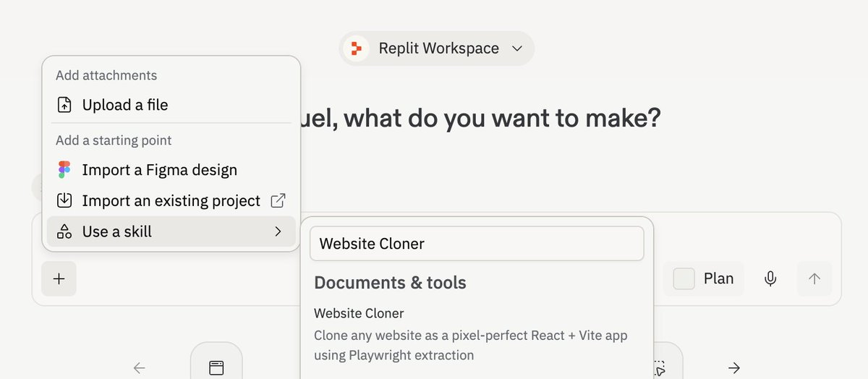Click the window layout icon tile

click(x=216, y=362)
